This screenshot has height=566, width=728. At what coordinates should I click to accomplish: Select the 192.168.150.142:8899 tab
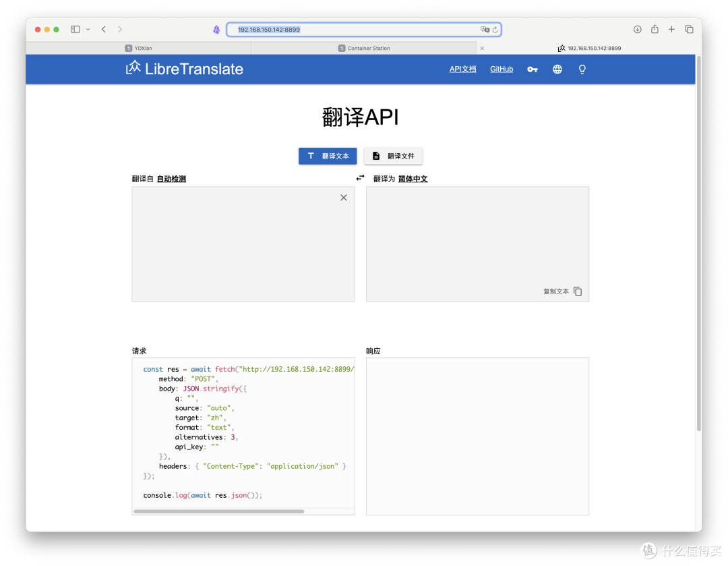[589, 49]
